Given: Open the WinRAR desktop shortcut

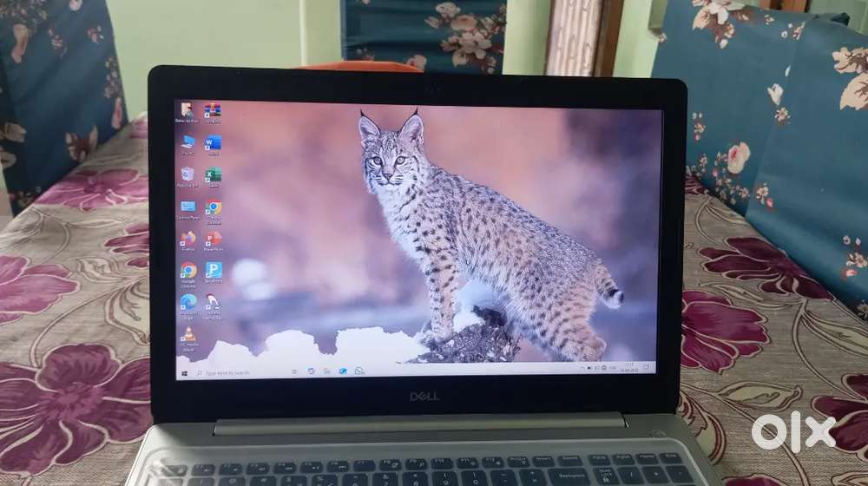Looking at the screenshot, I should pos(212,111).
